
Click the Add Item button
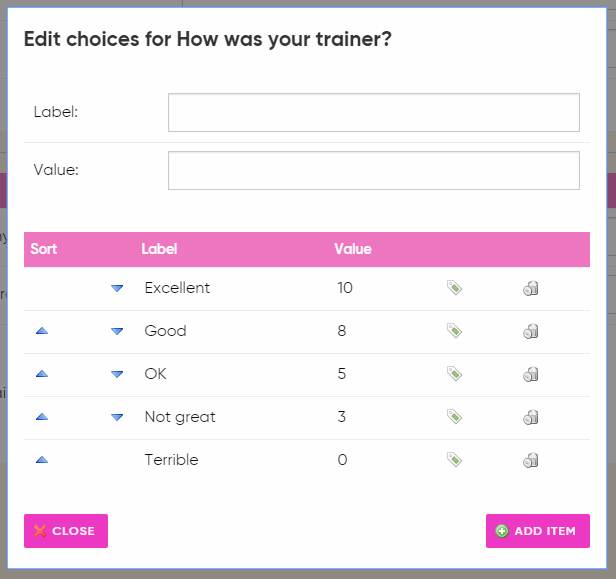pyautogui.click(x=537, y=531)
